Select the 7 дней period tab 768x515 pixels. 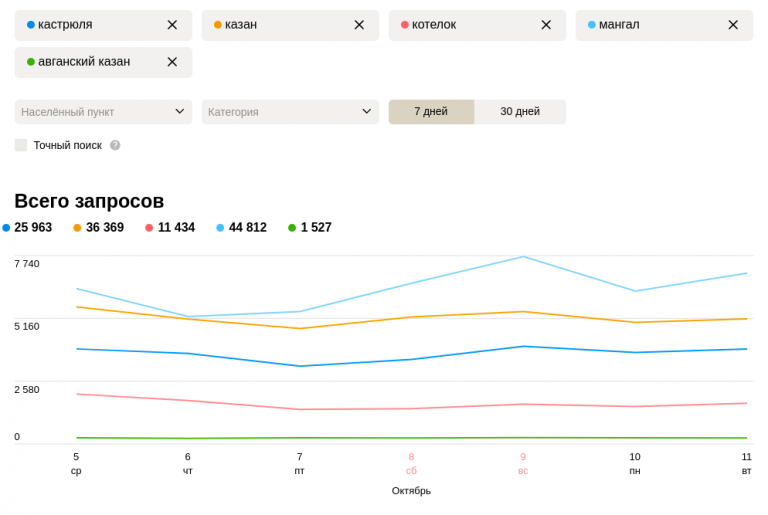(431, 112)
